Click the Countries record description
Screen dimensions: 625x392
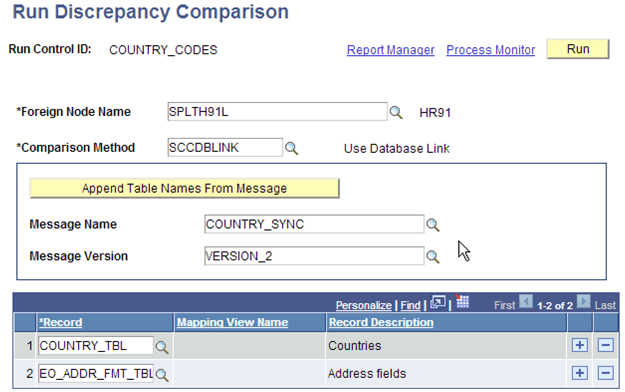point(354,345)
